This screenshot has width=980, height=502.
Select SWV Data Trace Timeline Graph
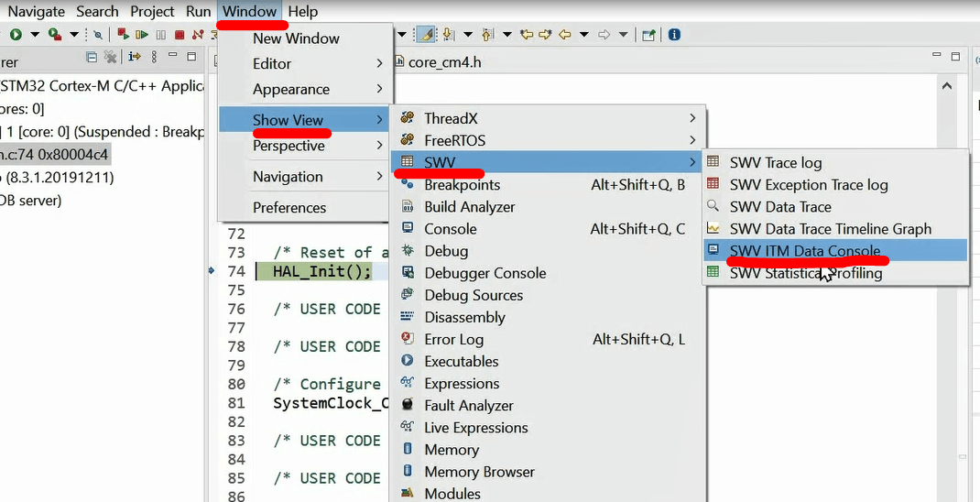tap(835, 229)
